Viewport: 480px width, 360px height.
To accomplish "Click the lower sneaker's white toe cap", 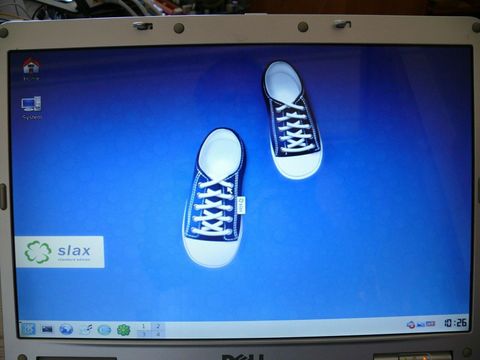I will point(211,252).
